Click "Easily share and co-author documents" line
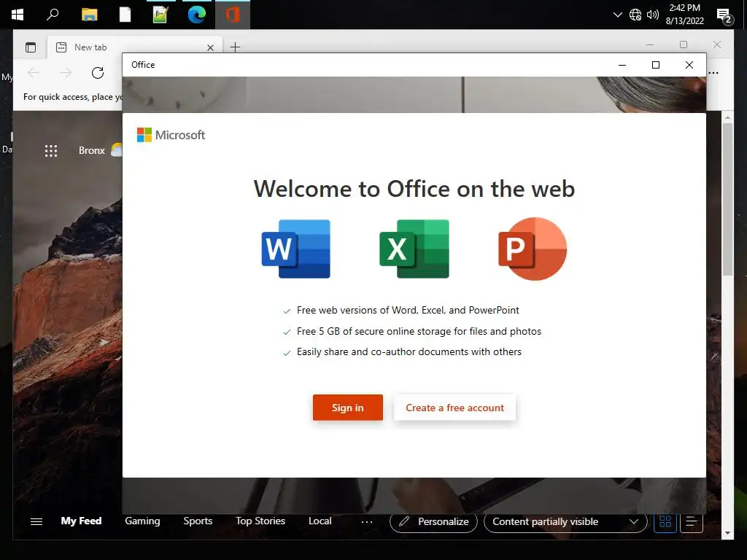The width and height of the screenshot is (747, 560). (409, 351)
